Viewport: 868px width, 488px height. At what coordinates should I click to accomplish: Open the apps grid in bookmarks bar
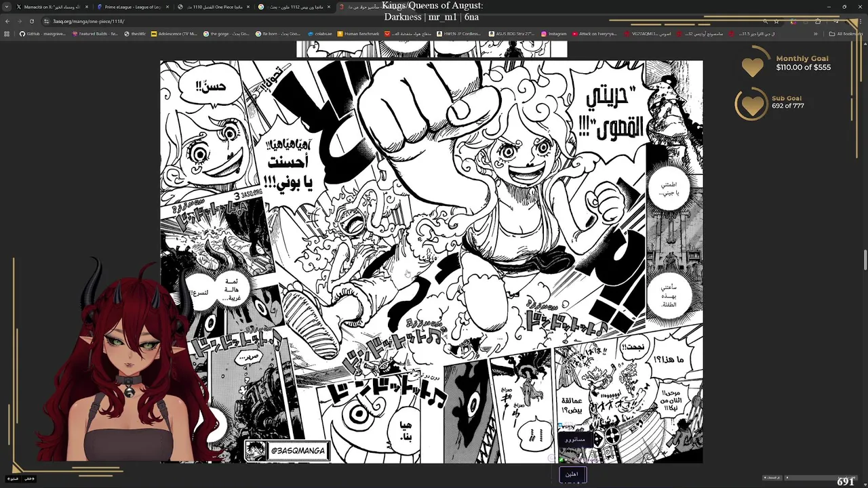point(7,34)
